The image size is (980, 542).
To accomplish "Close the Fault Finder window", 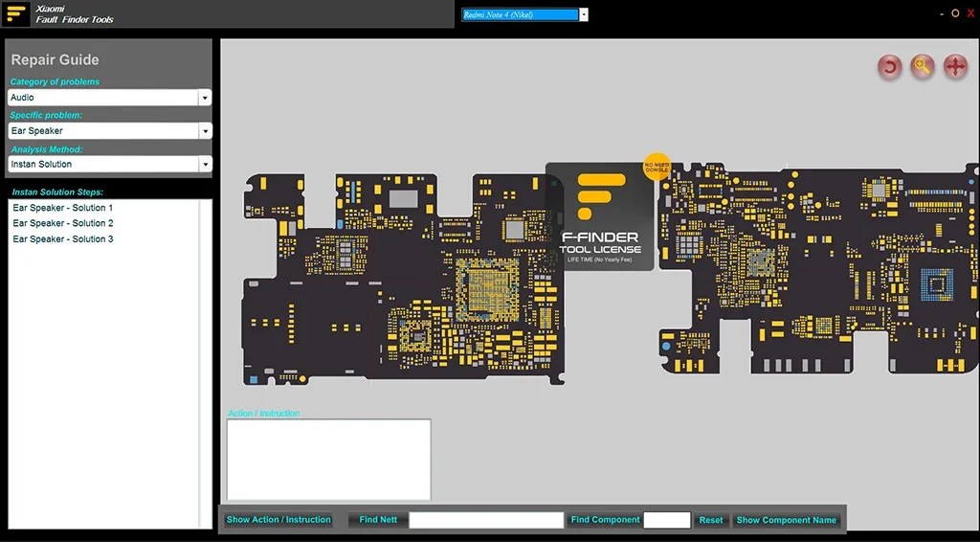I will pos(970,13).
